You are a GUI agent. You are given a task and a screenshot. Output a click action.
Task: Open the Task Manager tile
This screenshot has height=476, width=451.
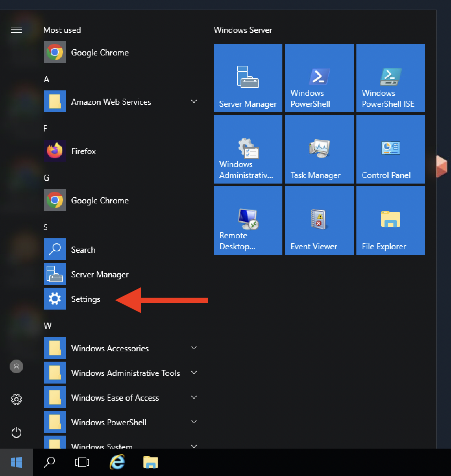(319, 149)
